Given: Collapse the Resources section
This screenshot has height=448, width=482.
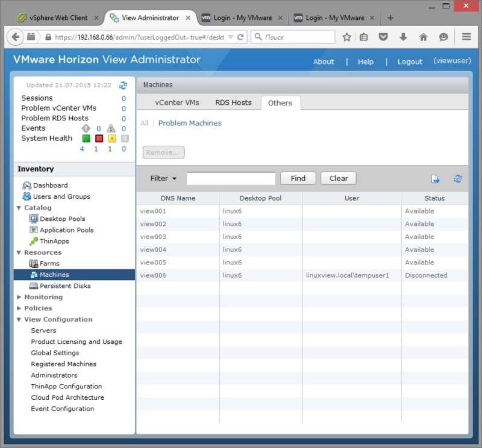Looking at the screenshot, I should (19, 252).
